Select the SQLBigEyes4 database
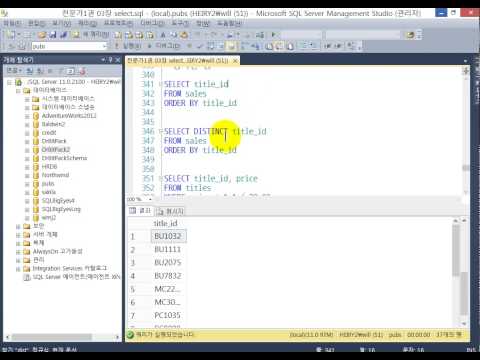480x360 pixels. tap(58, 201)
